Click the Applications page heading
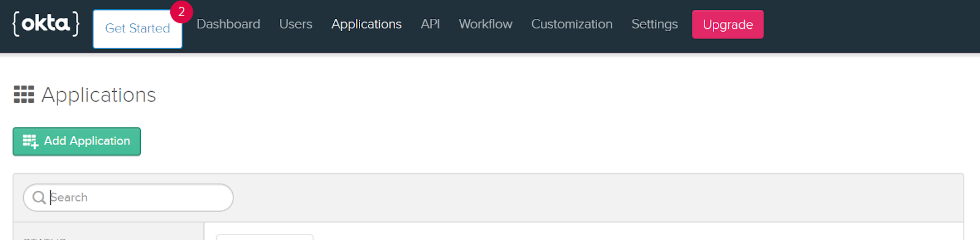 tap(99, 95)
